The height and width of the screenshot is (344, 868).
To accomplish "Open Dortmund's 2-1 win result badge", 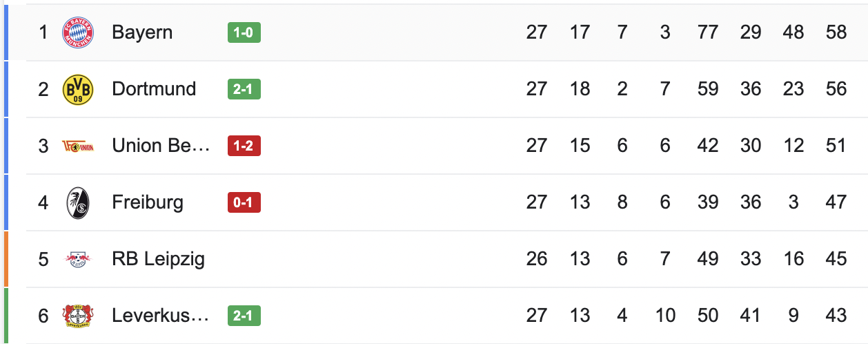I will point(244,89).
